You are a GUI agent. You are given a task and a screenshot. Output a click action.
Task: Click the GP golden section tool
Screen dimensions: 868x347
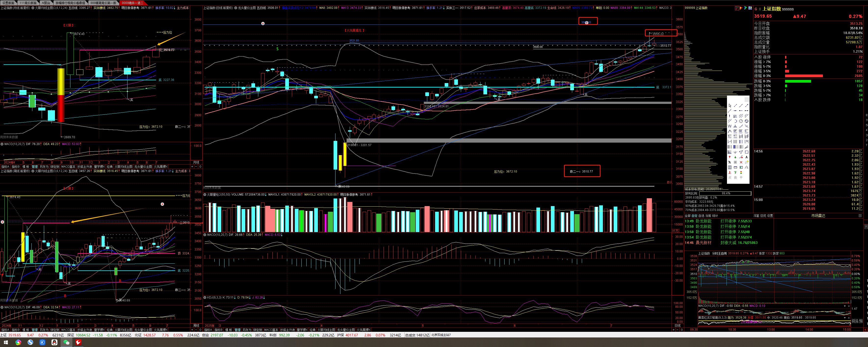(736, 131)
